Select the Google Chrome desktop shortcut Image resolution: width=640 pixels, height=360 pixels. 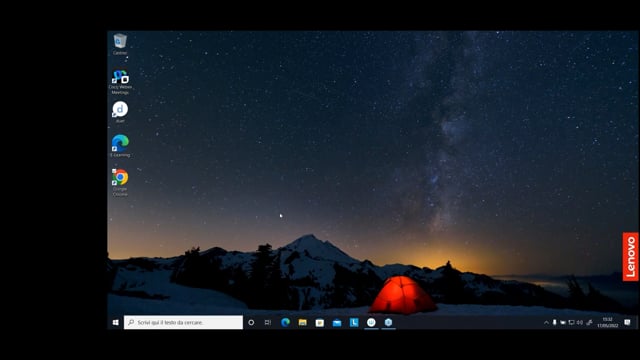[120, 182]
